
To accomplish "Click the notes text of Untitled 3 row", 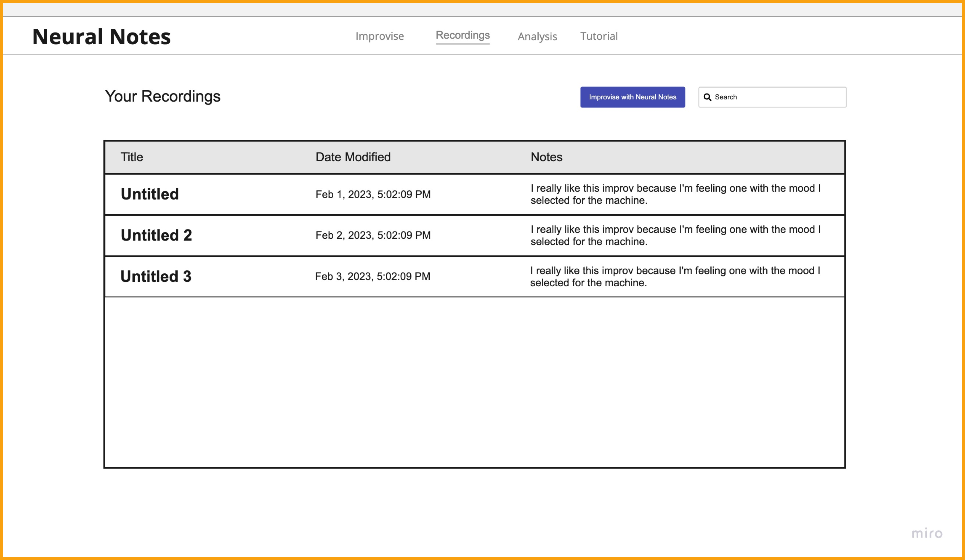I will tap(674, 276).
